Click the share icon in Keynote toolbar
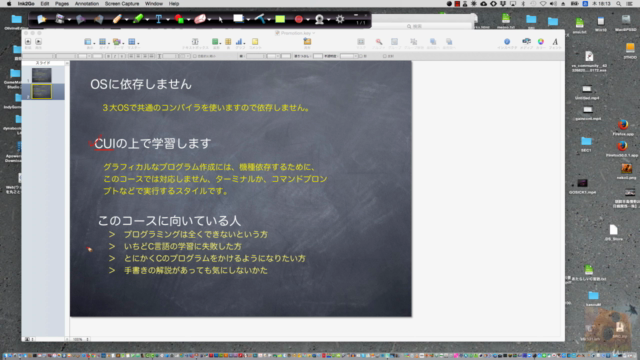 [x=307, y=42]
